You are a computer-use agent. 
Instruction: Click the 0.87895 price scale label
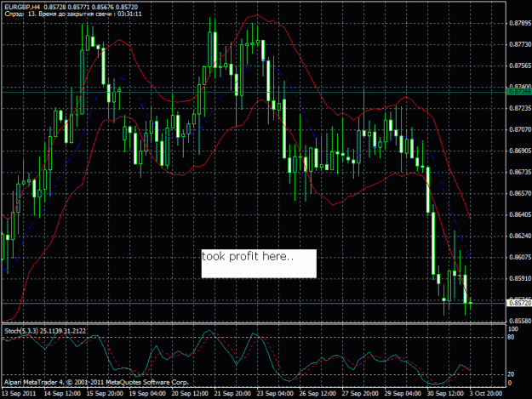(x=520, y=23)
